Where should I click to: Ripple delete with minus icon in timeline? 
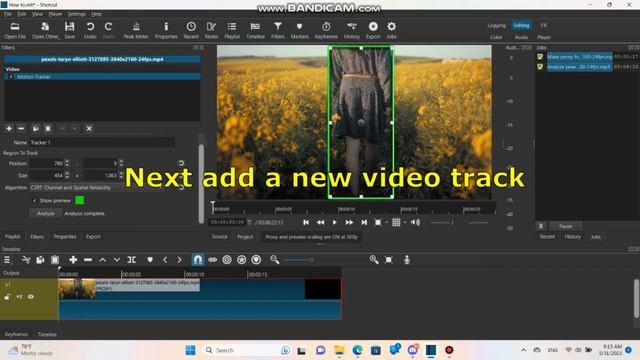pos(88,260)
